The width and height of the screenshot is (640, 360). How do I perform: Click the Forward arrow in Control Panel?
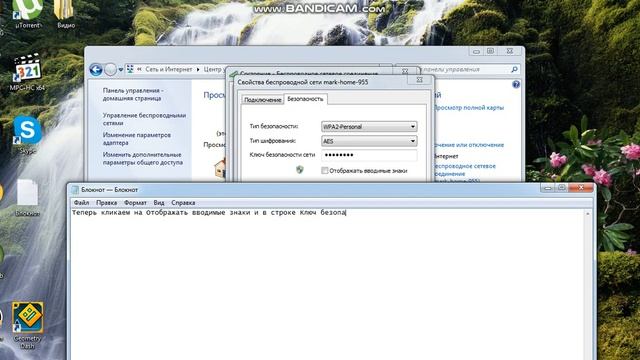click(110, 70)
